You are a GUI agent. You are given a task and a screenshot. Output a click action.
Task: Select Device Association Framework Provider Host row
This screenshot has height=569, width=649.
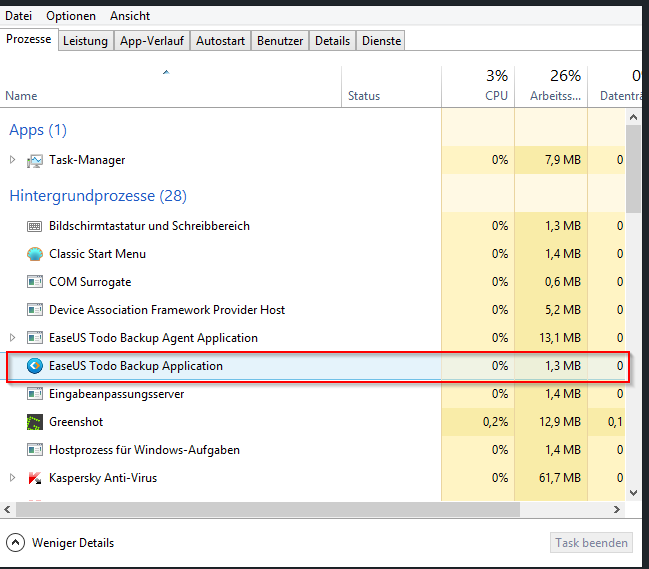coord(167,310)
